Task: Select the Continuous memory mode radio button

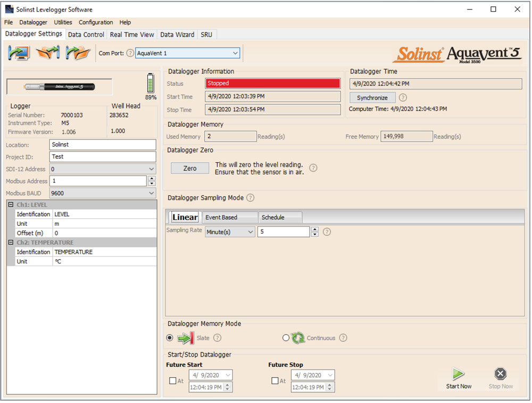Action: coord(286,338)
